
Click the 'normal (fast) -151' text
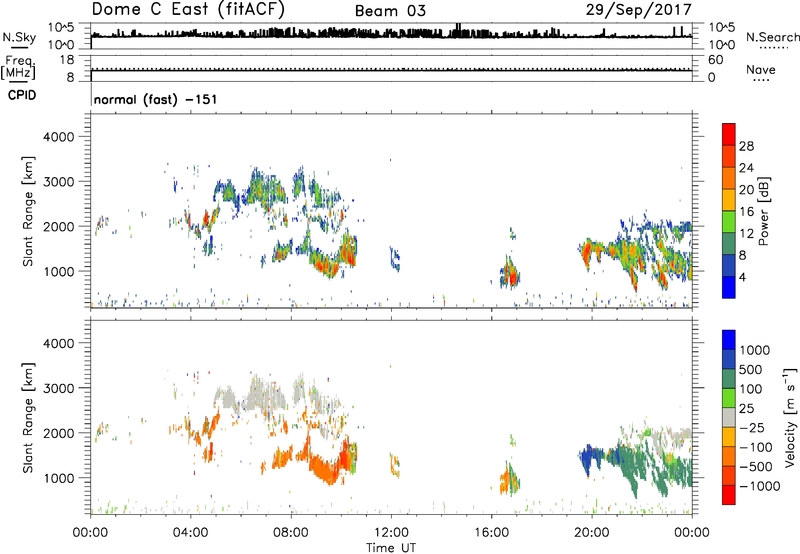156,99
